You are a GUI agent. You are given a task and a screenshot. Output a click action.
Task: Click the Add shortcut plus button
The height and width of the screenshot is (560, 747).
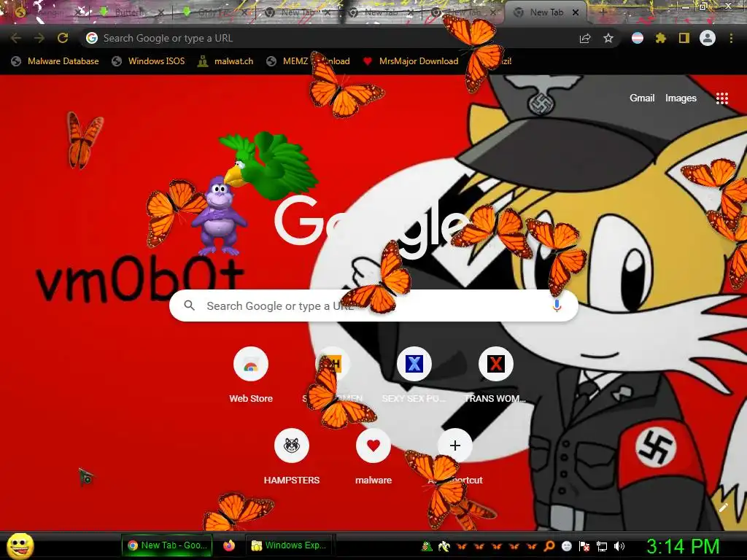pyautogui.click(x=455, y=446)
